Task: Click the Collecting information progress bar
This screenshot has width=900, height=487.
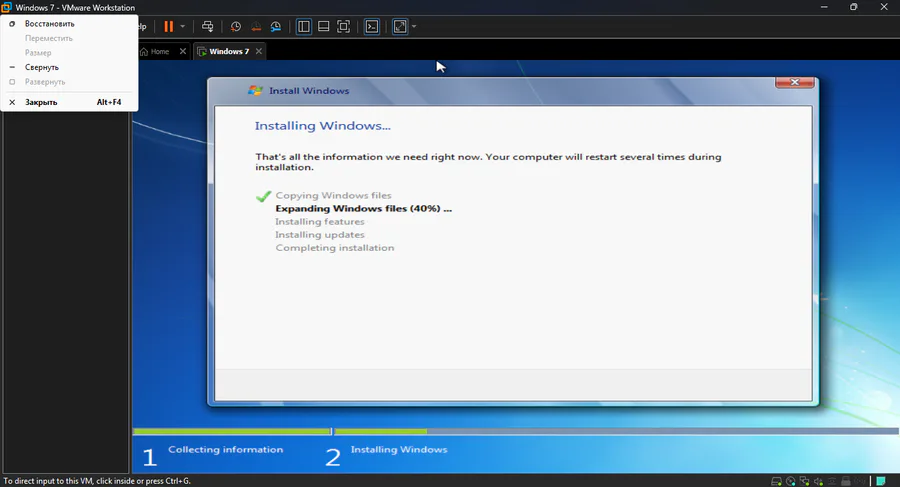Action: click(232, 431)
